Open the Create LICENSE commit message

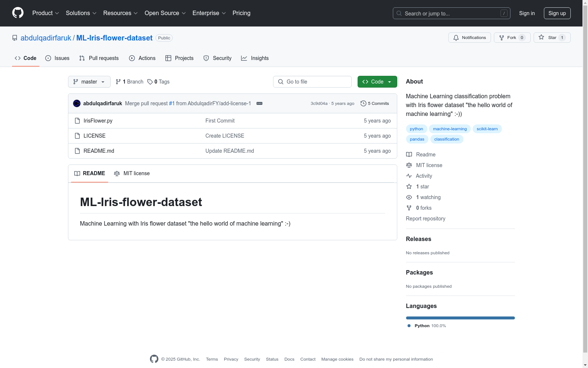[225, 136]
